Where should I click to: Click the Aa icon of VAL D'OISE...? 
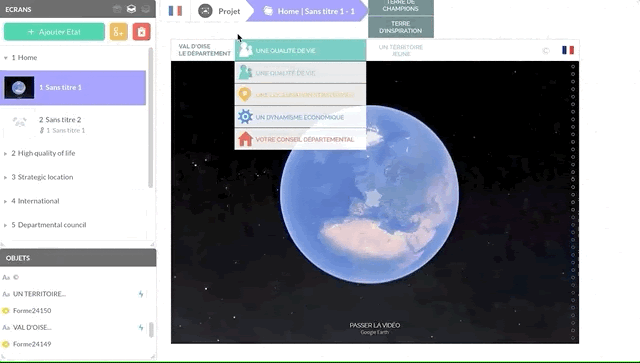click(6, 327)
